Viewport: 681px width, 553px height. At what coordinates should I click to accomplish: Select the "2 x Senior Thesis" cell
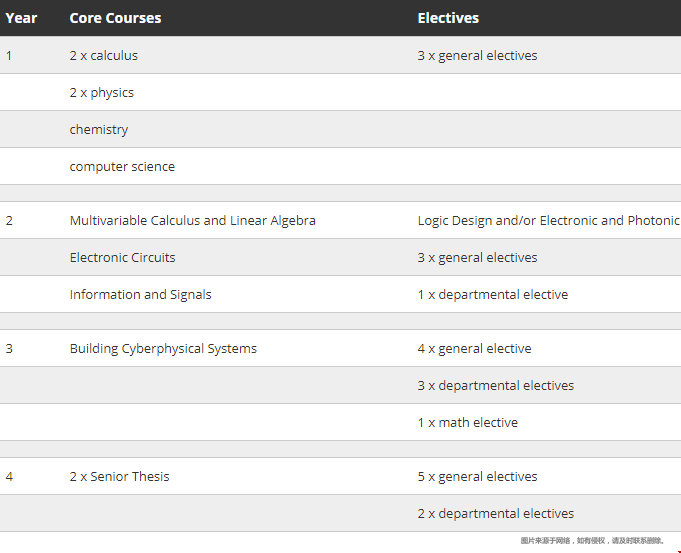click(x=120, y=477)
